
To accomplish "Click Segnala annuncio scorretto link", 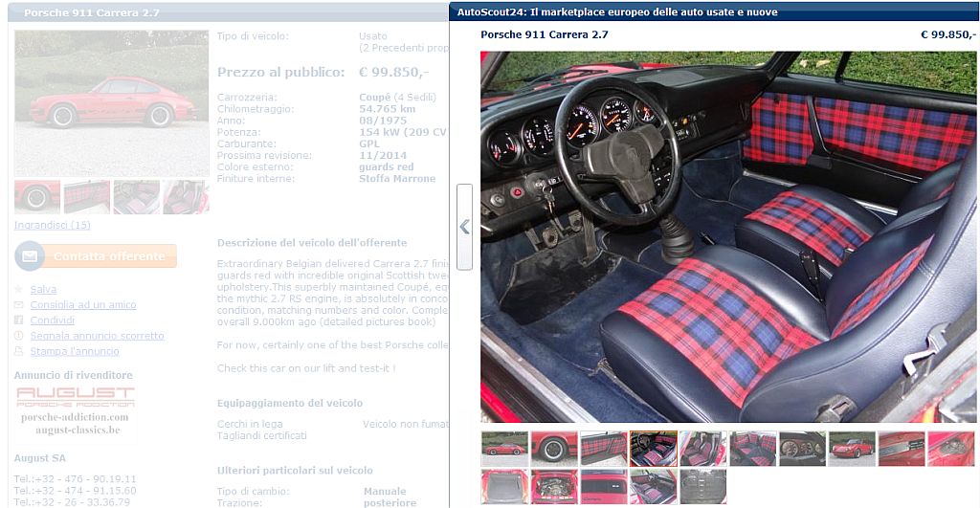I will 97,336.
